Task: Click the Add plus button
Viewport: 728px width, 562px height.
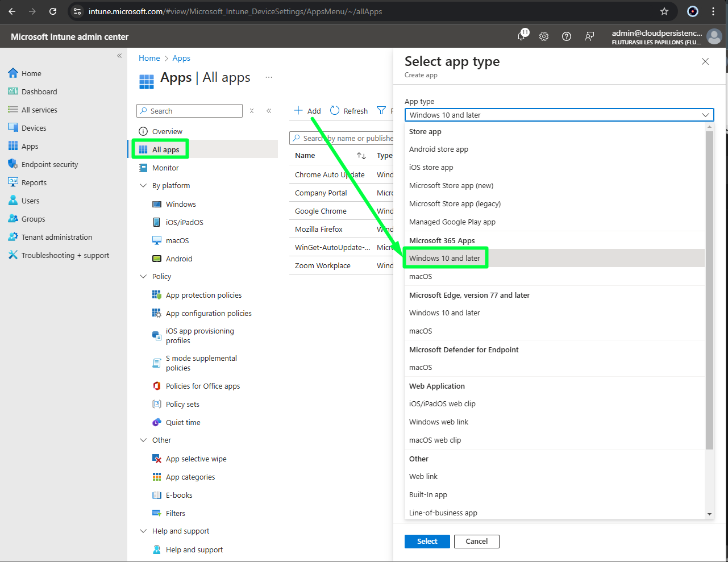Action: [307, 111]
